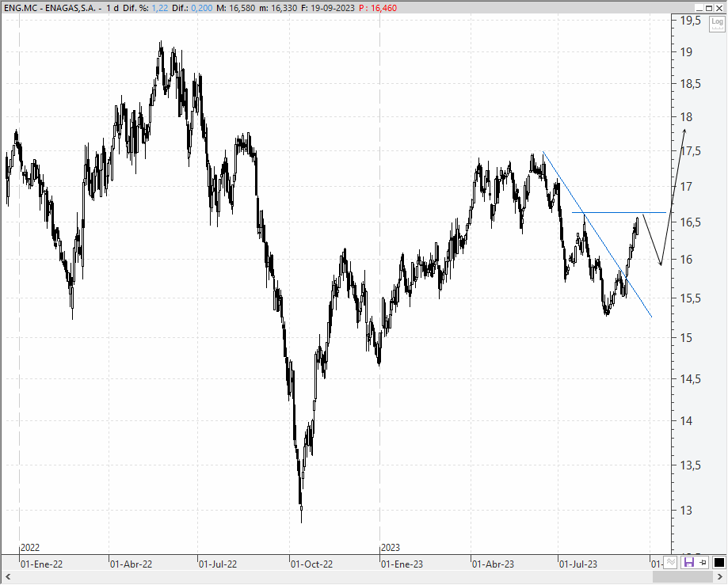The image size is (728, 585).
Task: Click the 13,5 price axis label
Action: coord(691,465)
